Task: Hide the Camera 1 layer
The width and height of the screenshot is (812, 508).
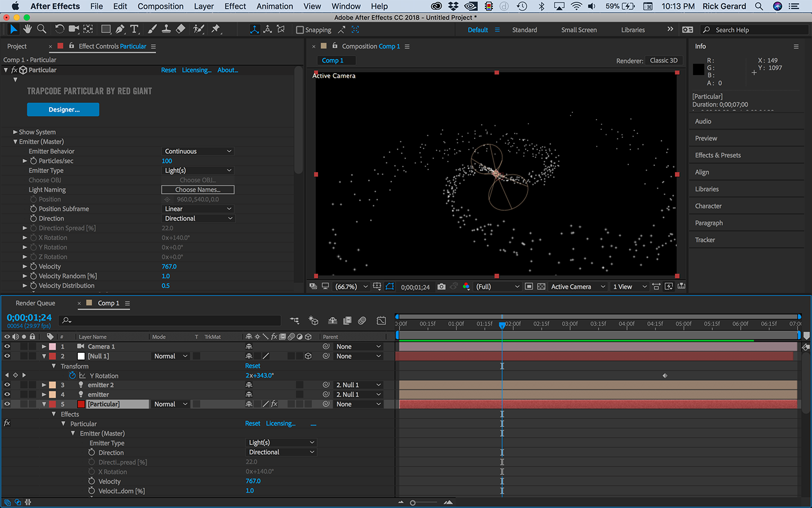Action: click(7, 347)
